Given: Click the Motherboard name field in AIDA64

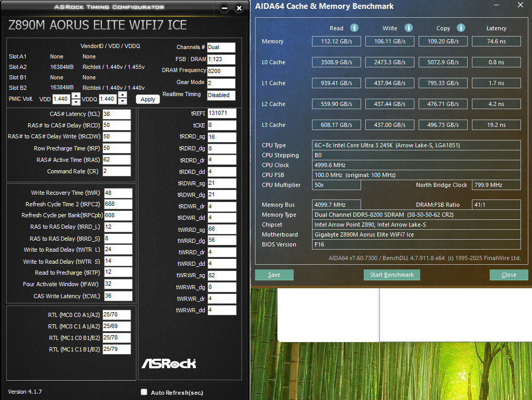Looking at the screenshot, I should click(417, 234).
